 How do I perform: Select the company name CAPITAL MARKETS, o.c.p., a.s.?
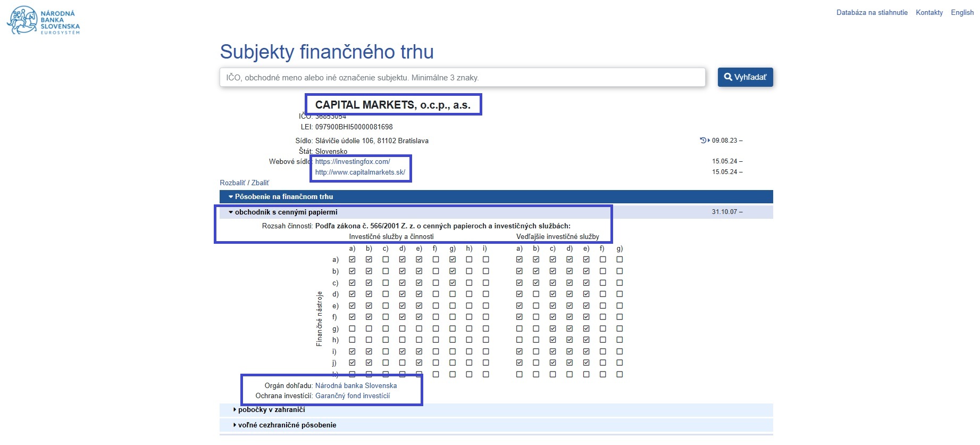coord(393,105)
